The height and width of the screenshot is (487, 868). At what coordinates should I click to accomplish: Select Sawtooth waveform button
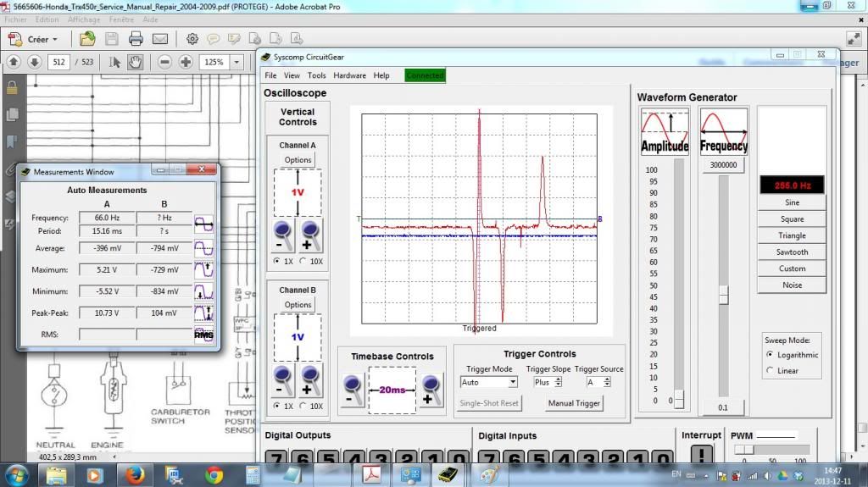point(792,252)
